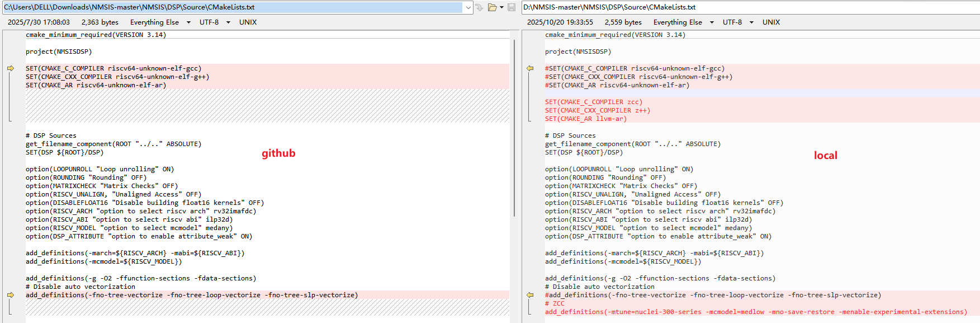Click the left pane open file folder icon

tap(492, 7)
